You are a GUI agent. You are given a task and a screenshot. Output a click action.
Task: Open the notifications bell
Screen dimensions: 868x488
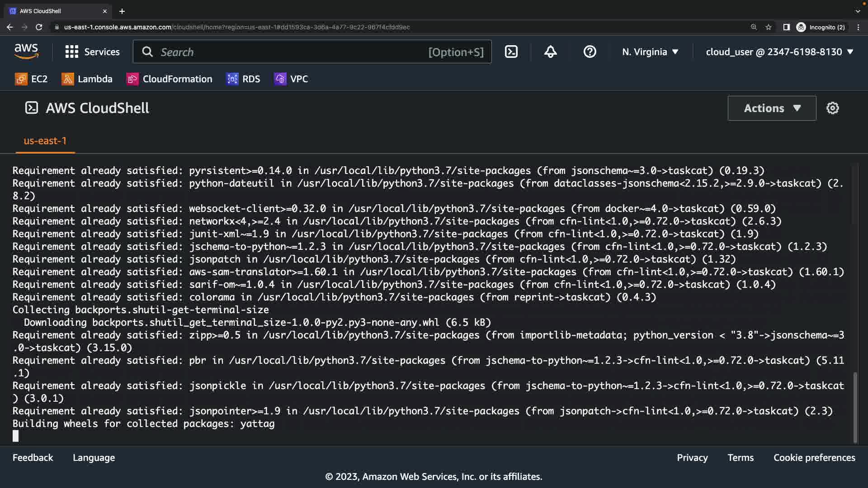550,52
